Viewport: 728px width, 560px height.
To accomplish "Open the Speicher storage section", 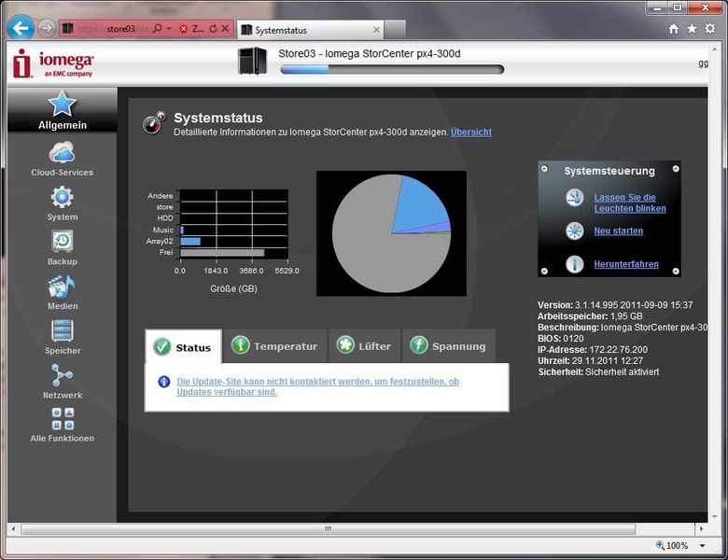I will 63,337.
